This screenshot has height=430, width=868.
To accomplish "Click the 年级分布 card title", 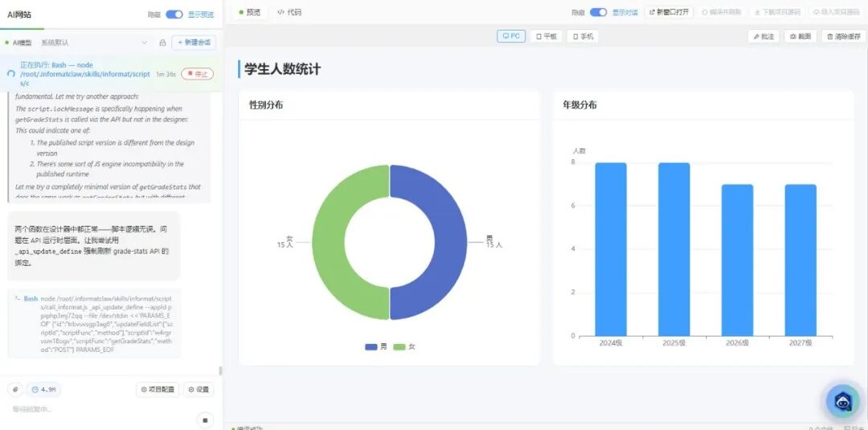I will pyautogui.click(x=579, y=104).
